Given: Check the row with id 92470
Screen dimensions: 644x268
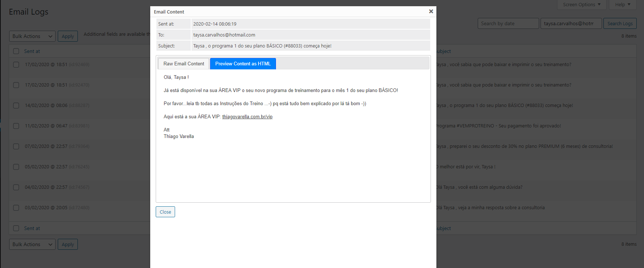Looking at the screenshot, I should [x=16, y=85].
